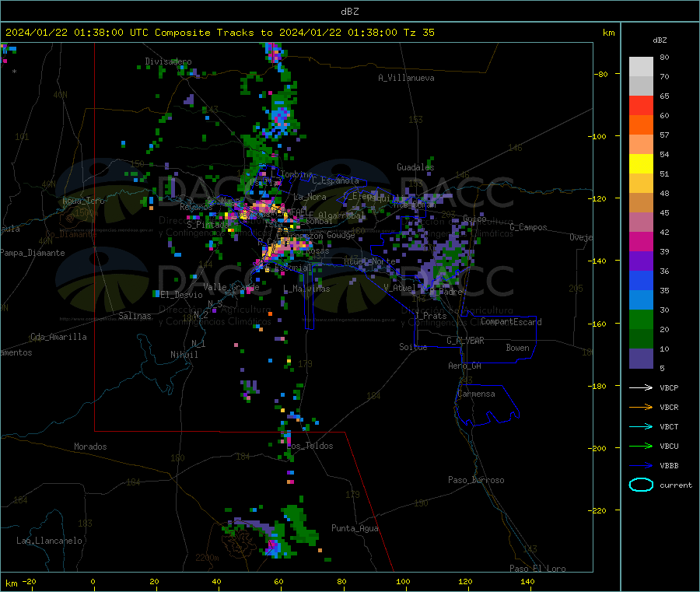
Task: Click the El_Desvio label
Action: (182, 295)
